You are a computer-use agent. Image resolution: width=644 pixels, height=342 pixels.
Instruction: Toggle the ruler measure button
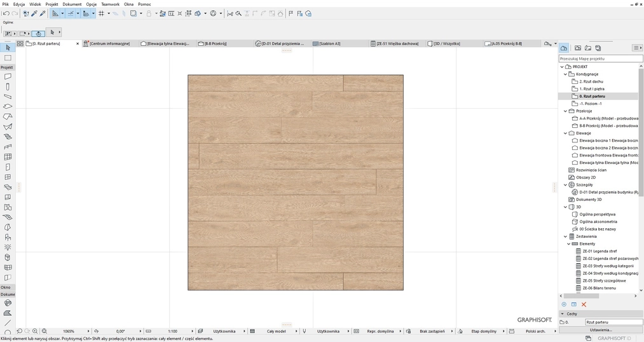86,13
